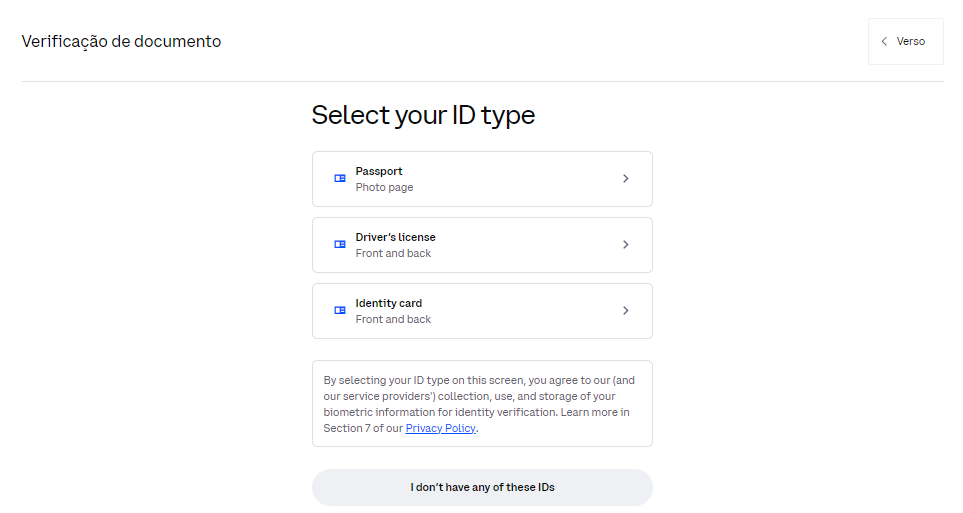Click "Front and back" under Driver's license
The width and height of the screenshot is (963, 513).
[x=393, y=254]
